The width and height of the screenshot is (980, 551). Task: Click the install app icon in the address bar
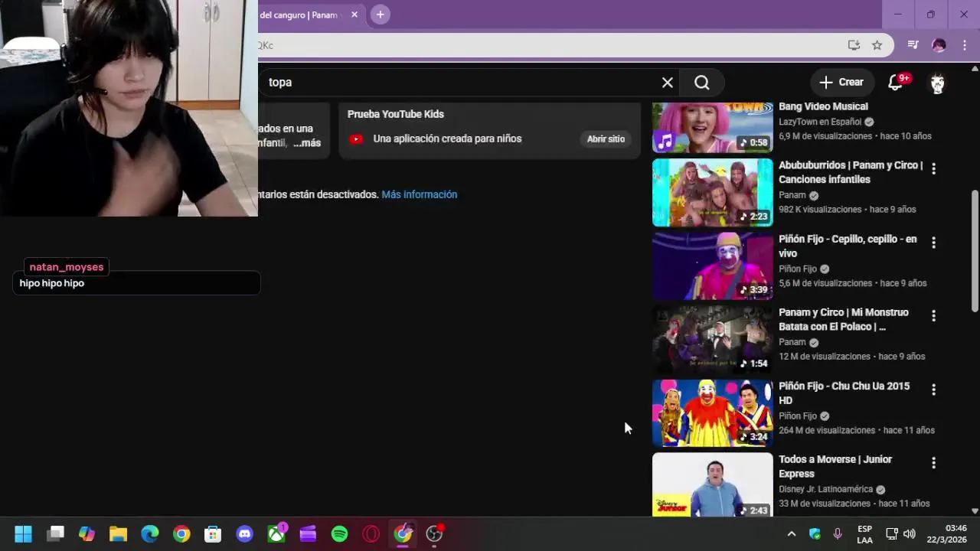[x=854, y=45]
